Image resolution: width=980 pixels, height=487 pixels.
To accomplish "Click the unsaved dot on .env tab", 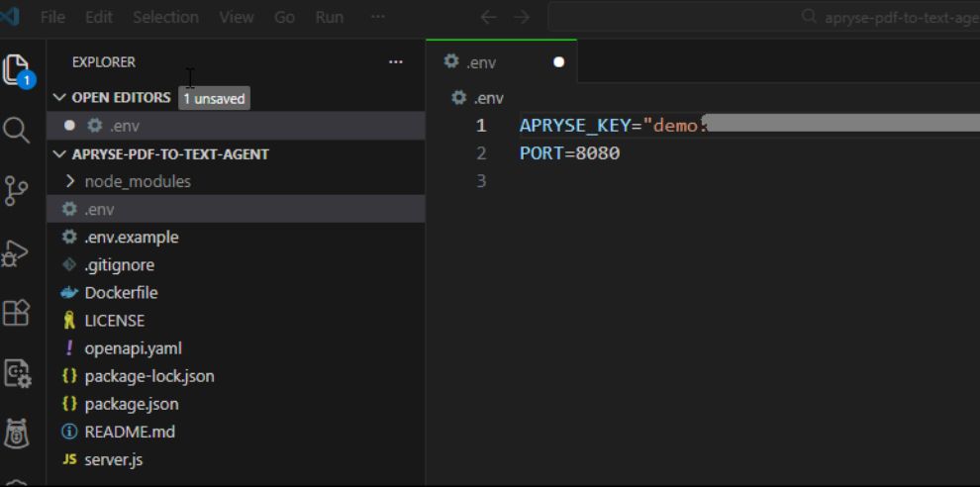I will 558,62.
